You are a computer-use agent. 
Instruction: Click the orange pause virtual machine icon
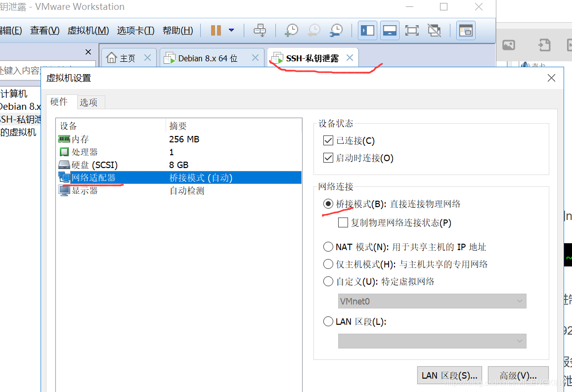coord(216,30)
